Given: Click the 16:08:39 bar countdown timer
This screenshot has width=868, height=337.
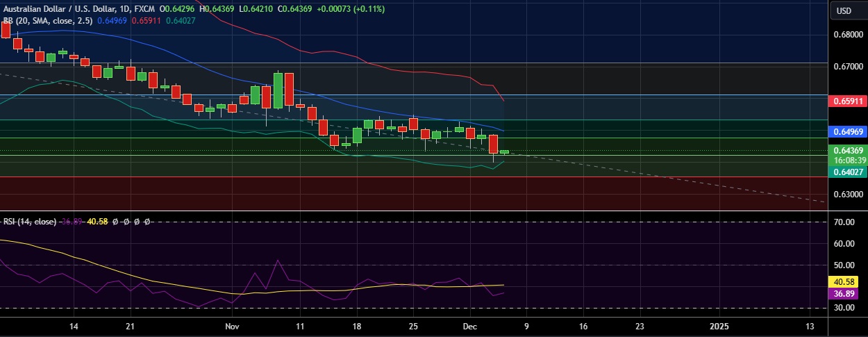Looking at the screenshot, I should click(849, 159).
